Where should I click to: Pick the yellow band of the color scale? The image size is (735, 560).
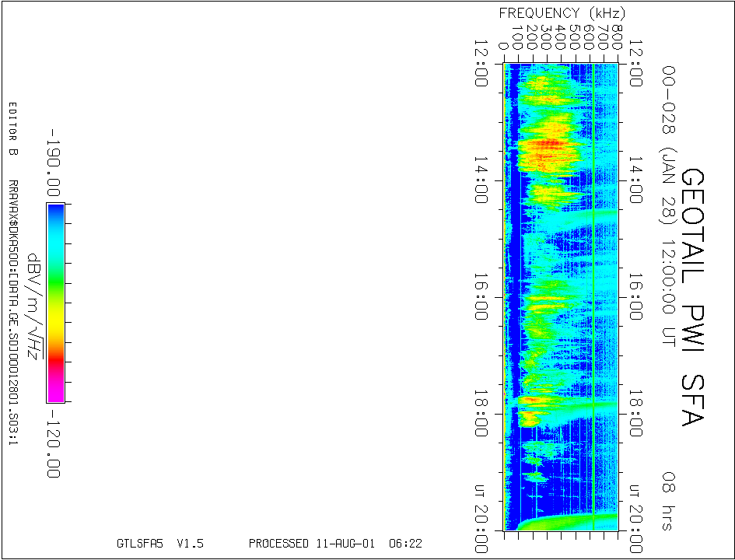55,333
